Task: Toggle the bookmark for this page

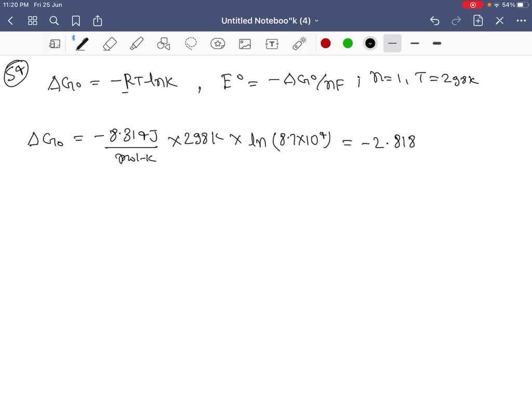Action: pos(76,21)
